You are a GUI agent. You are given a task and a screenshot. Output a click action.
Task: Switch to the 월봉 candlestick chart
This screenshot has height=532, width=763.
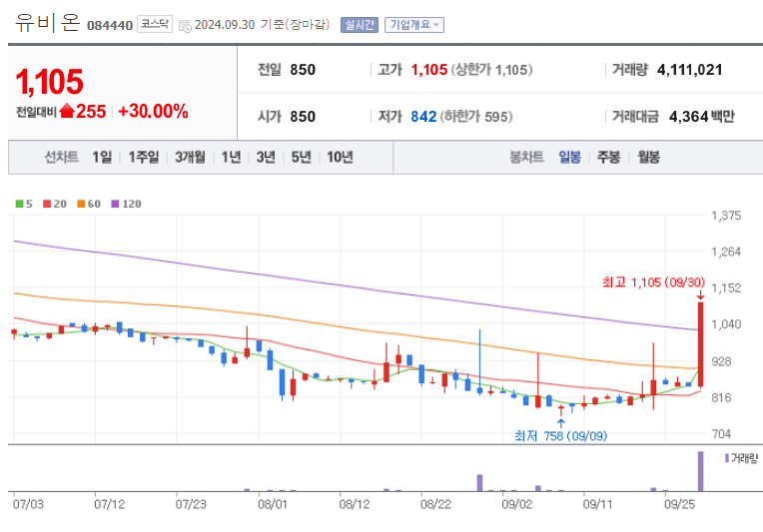pos(648,157)
